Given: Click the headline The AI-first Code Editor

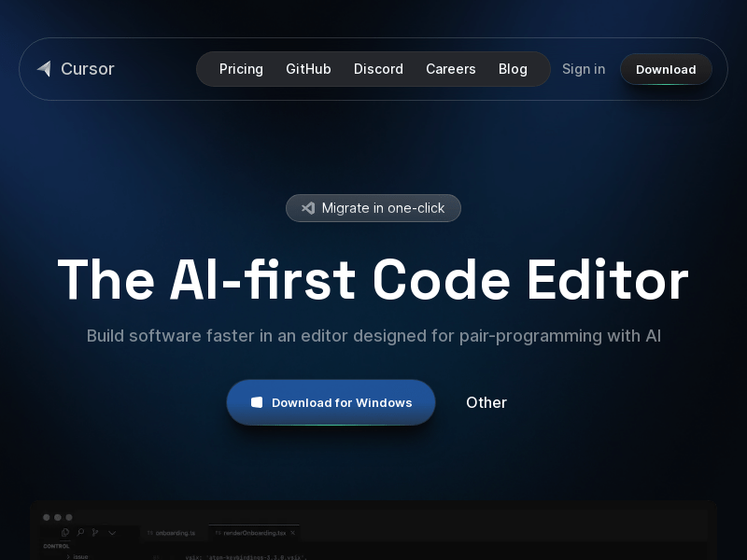Looking at the screenshot, I should pyautogui.click(x=373, y=279).
